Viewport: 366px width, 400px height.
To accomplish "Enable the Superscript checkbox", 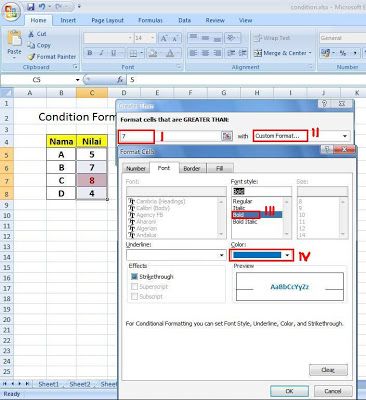I will 134,287.
